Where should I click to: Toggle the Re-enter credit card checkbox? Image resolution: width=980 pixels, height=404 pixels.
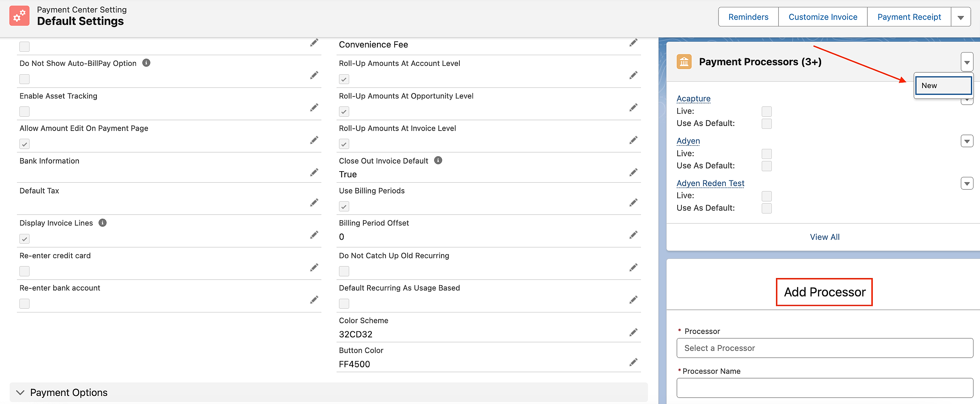24,271
